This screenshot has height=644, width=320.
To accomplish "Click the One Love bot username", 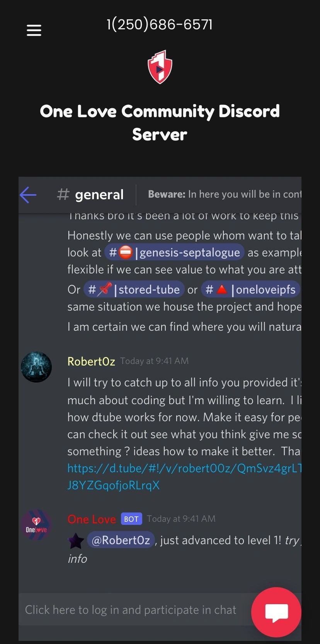I will [92, 519].
